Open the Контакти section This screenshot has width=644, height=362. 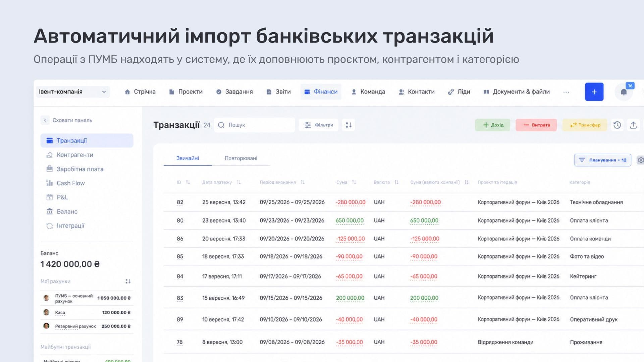click(416, 92)
